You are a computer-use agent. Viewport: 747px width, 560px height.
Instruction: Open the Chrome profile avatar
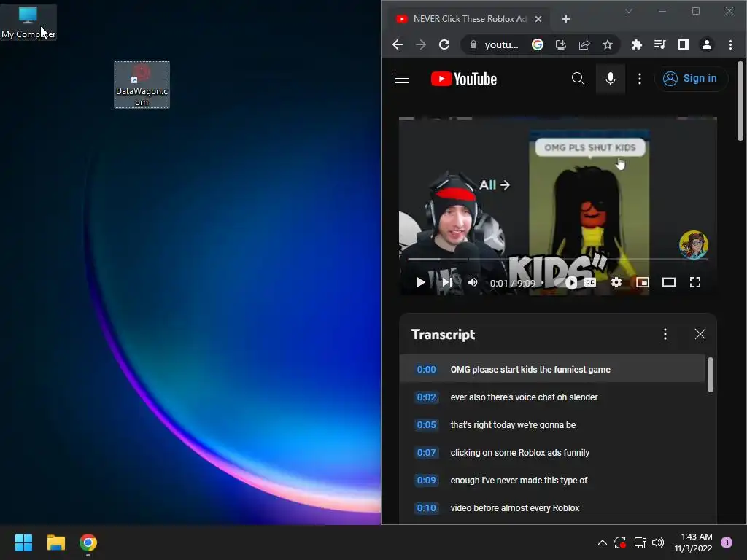coord(706,44)
